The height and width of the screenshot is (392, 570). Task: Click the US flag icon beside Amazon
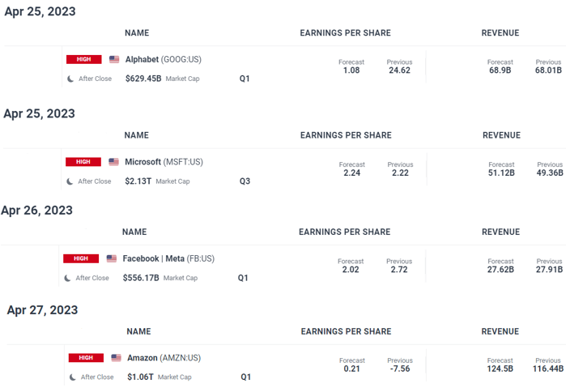[117, 358]
